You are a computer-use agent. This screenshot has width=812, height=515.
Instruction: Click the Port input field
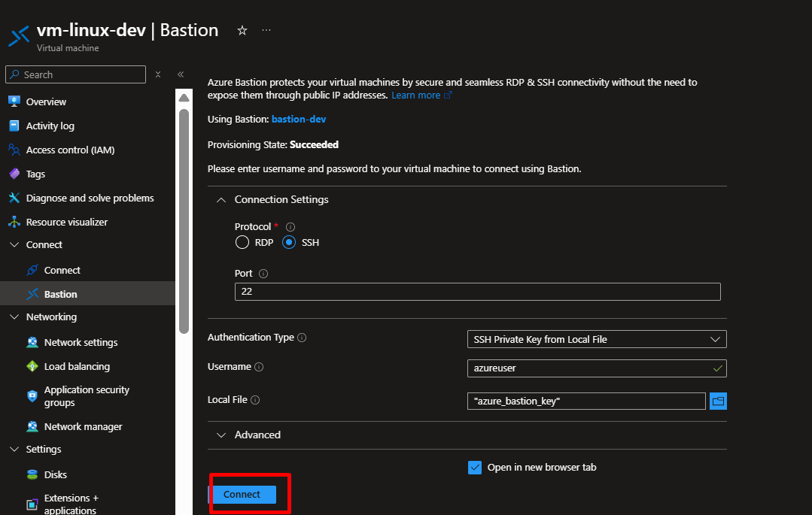pyautogui.click(x=477, y=292)
